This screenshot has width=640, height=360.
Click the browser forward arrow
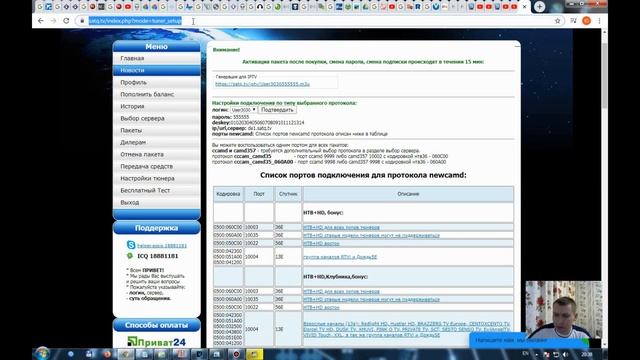tap(53, 21)
